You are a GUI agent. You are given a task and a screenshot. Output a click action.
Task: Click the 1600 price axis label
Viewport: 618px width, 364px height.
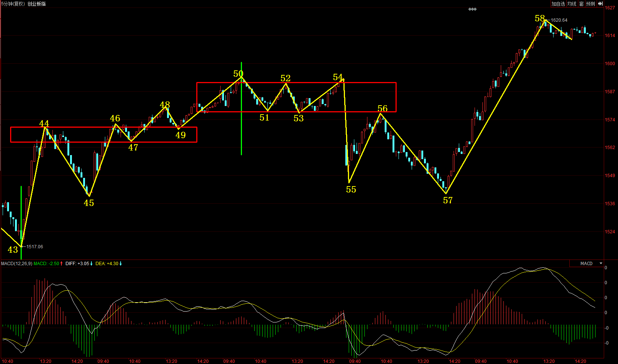[610, 64]
